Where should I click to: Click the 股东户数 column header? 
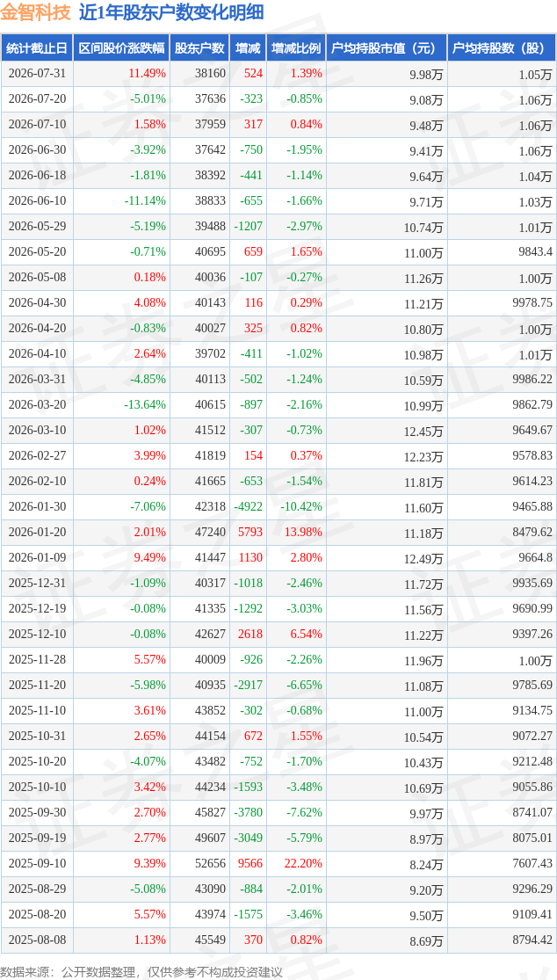(199, 47)
